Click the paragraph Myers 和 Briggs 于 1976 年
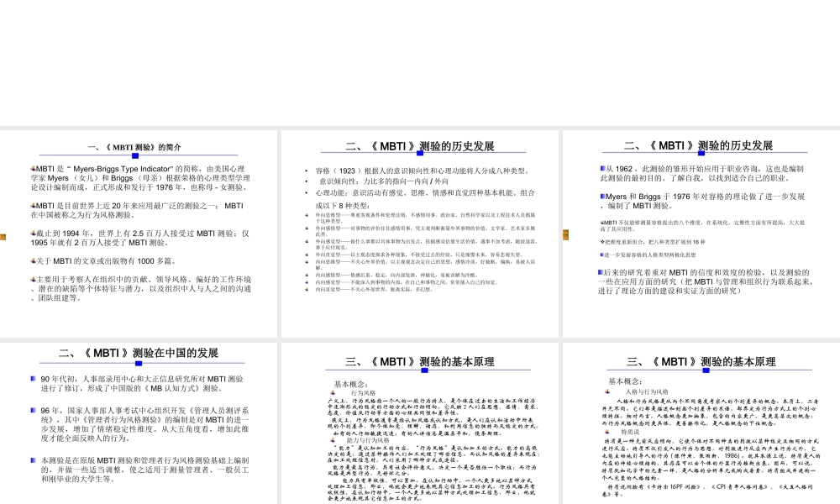 click(702, 201)
